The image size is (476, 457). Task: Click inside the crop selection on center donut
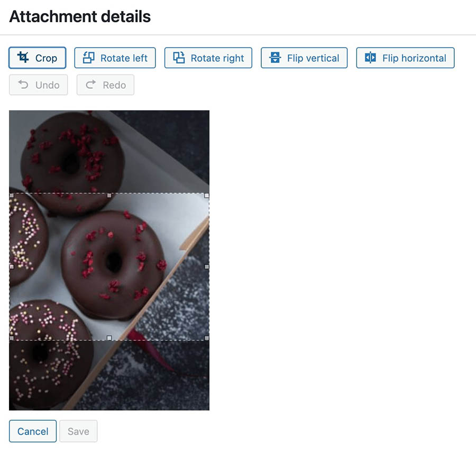114,264
